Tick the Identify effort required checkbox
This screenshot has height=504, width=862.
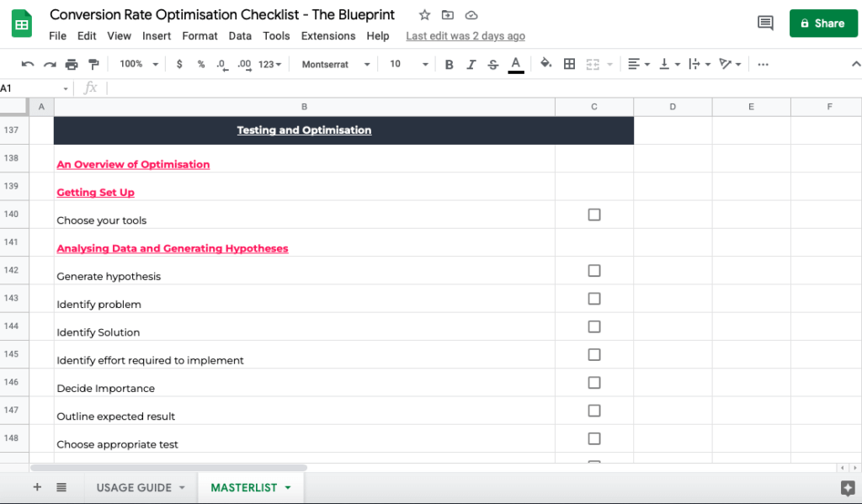[x=594, y=355]
